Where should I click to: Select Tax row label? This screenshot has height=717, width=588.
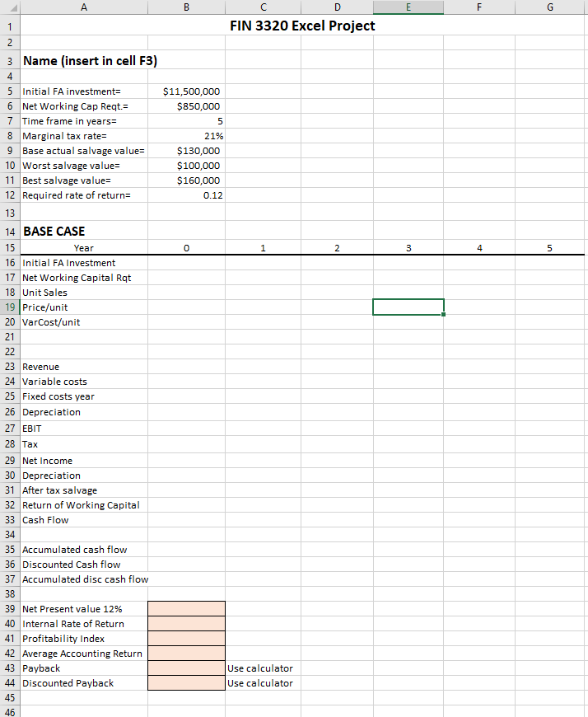tap(30, 444)
